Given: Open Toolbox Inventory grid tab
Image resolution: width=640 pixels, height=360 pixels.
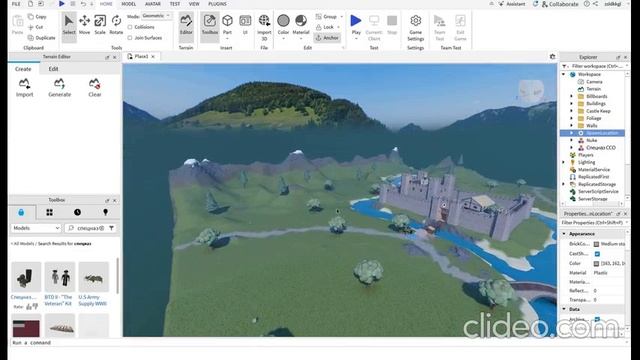Looking at the screenshot, I should (49, 212).
